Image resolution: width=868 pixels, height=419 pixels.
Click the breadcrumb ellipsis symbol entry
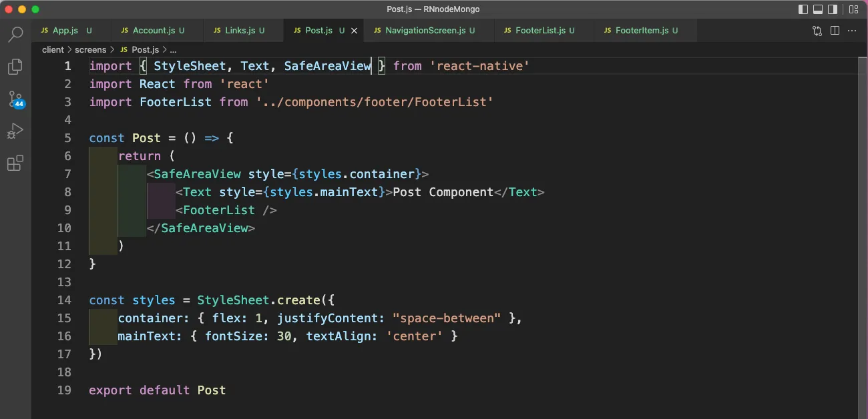(x=173, y=50)
